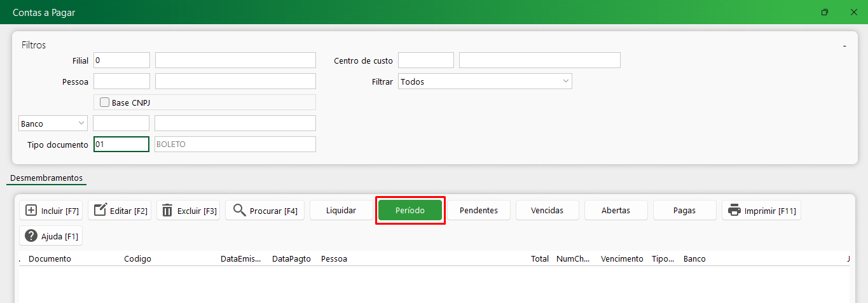Show Pendentes accounts

[x=479, y=210]
